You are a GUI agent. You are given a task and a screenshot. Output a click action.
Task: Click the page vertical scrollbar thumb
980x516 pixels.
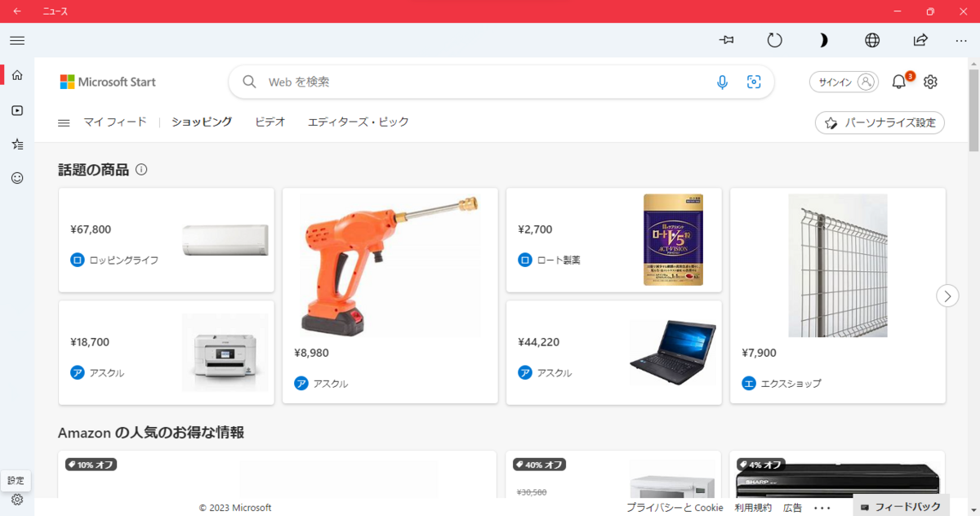pyautogui.click(x=973, y=110)
